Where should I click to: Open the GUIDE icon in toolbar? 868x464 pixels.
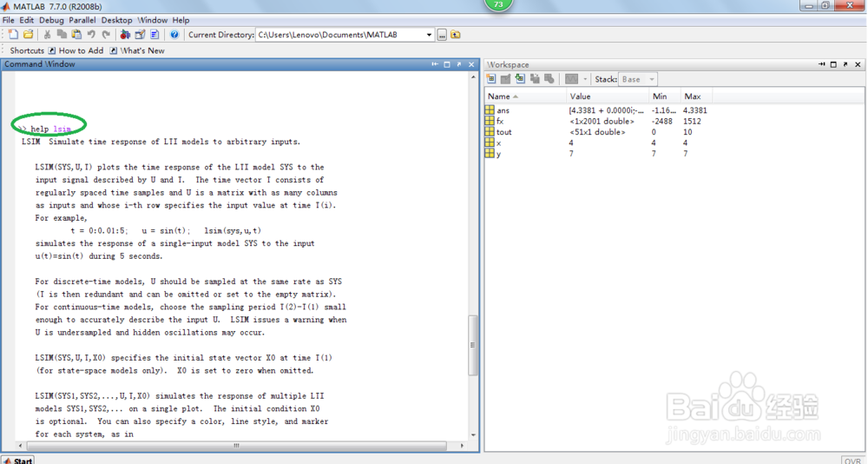[x=140, y=35]
